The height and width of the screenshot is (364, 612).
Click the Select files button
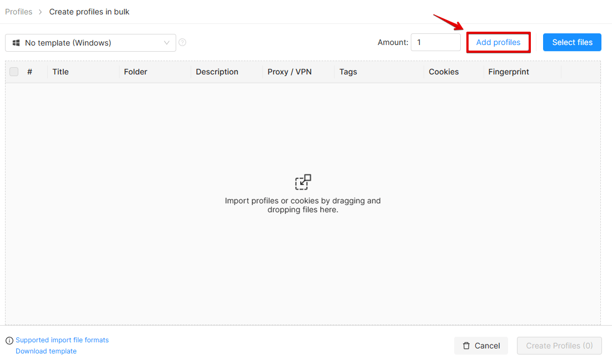pyautogui.click(x=572, y=42)
